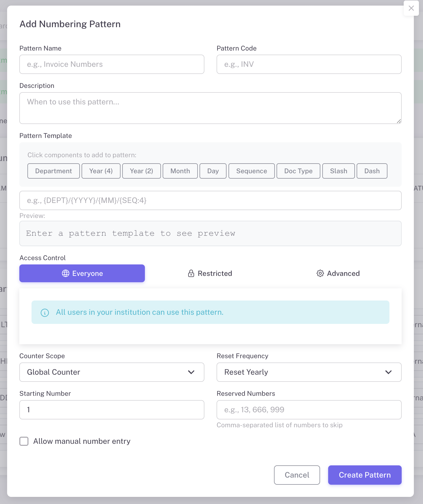Focus the Pattern Name input field
This screenshot has height=504, width=423.
coord(112,64)
